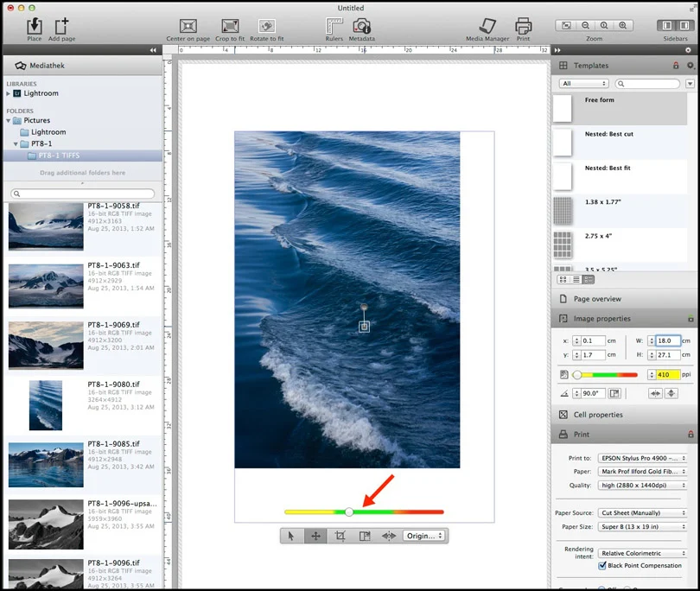Click Crop to fit icon
The height and width of the screenshot is (591, 700).
[230, 26]
